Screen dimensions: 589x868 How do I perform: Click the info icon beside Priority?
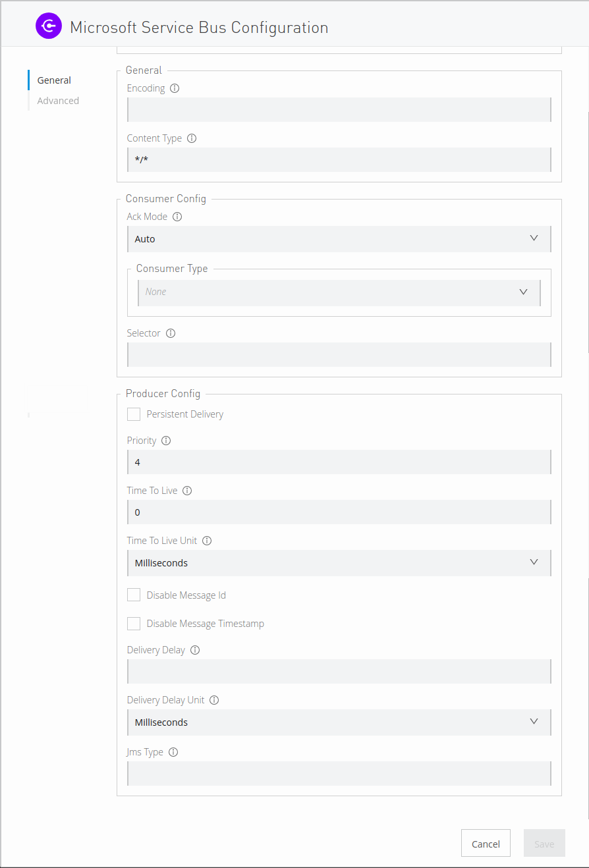pyautogui.click(x=167, y=440)
